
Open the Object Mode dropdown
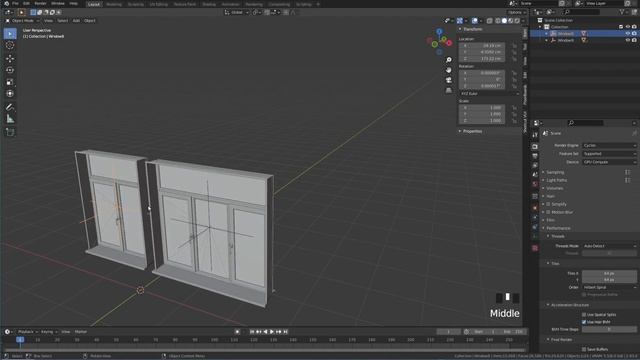coord(22,20)
